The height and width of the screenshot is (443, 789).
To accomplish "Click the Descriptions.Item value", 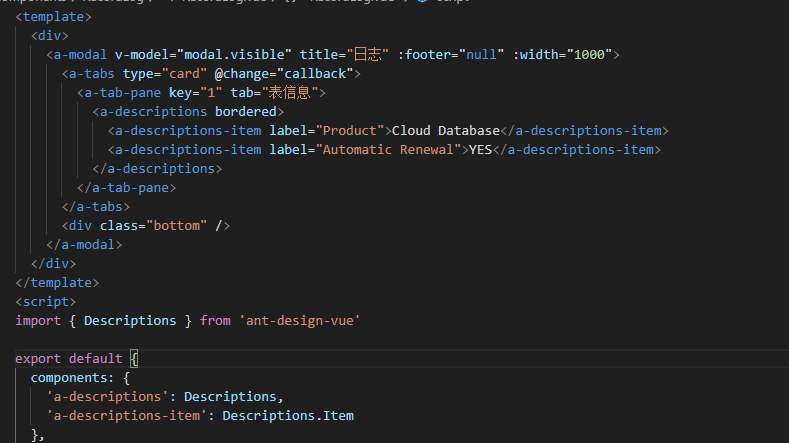I will (x=288, y=416).
